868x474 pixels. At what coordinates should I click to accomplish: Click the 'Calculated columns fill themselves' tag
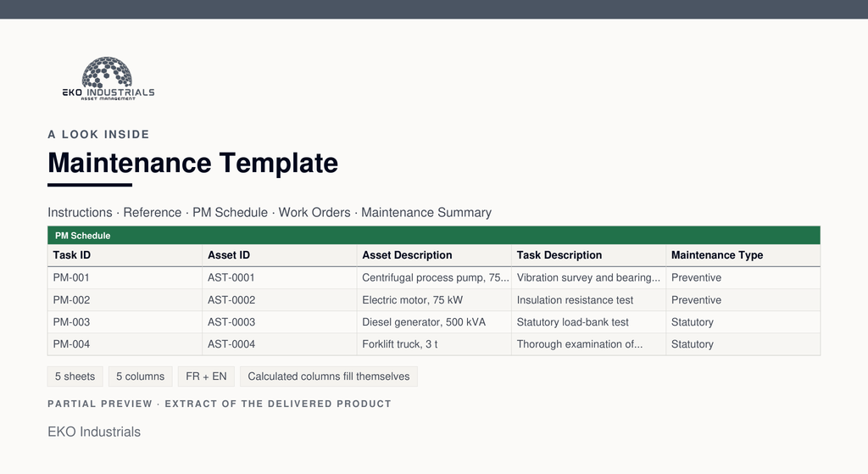point(329,376)
